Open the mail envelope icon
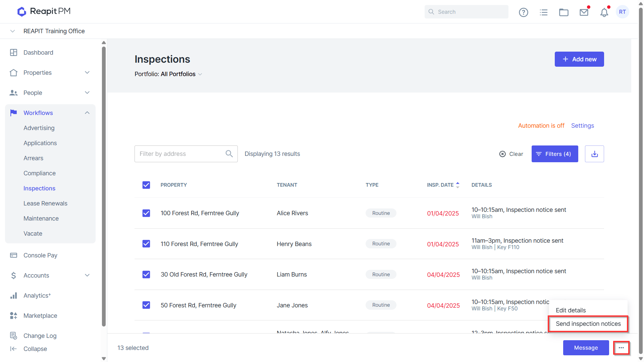This screenshot has height=362, width=644. tap(584, 12)
